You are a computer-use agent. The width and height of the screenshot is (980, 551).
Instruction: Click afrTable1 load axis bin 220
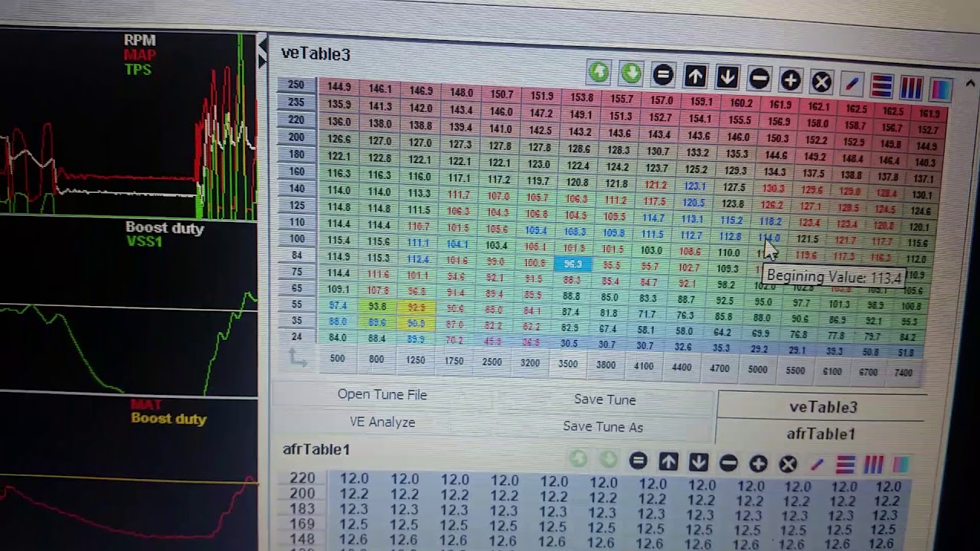302,478
